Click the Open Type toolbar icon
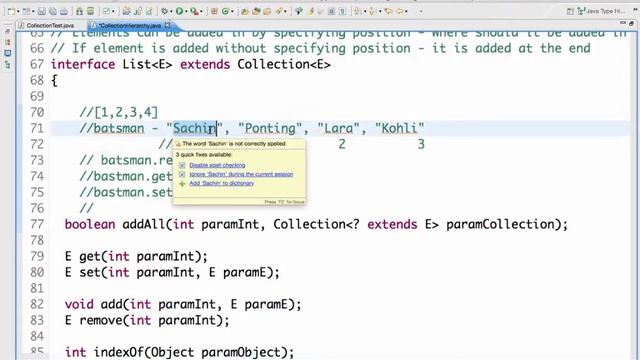Viewport: 640px width, 360px height. (x=245, y=11)
